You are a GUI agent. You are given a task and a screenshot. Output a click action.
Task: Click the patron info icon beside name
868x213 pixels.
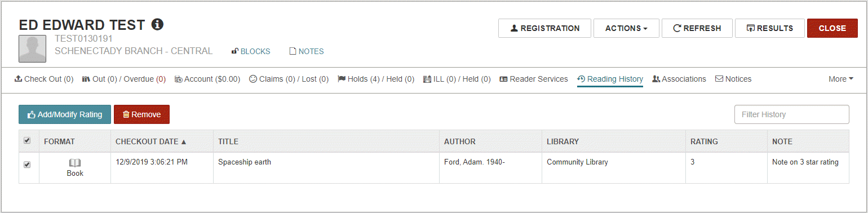(x=158, y=24)
